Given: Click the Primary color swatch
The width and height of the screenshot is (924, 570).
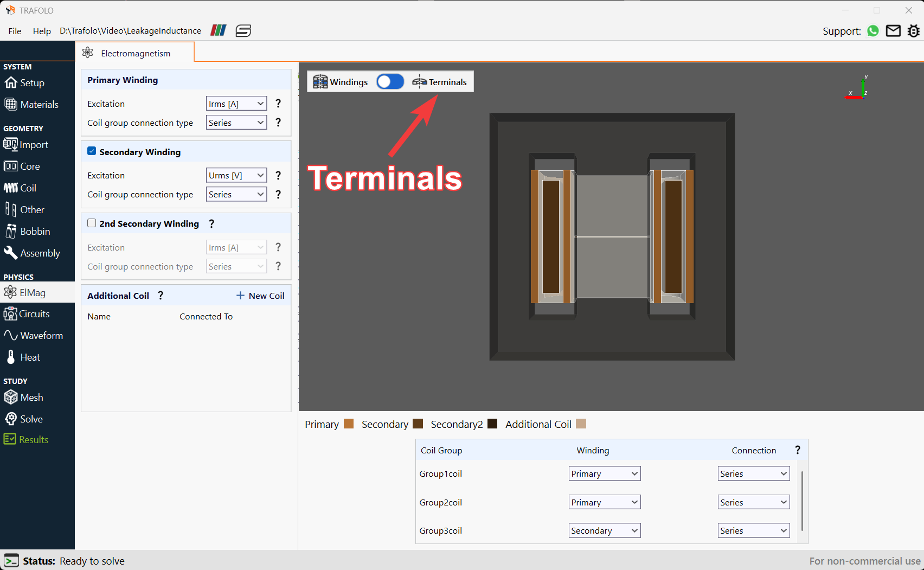Looking at the screenshot, I should [349, 424].
